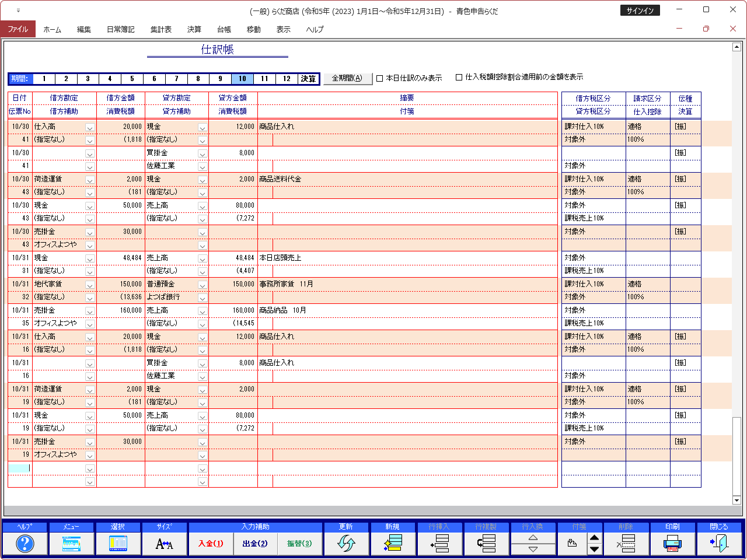Open the 決算 menu
Image resolution: width=747 pixels, height=560 pixels.
pos(194,29)
